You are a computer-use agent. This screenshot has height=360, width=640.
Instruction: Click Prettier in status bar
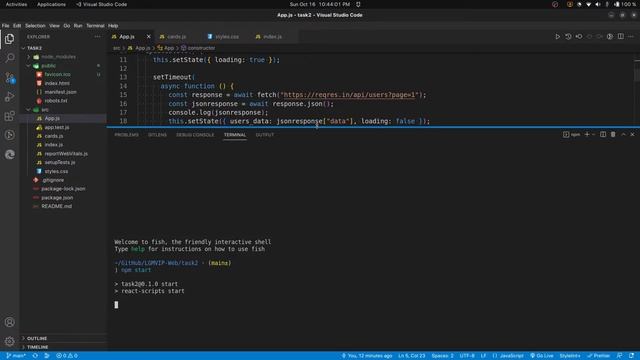599,356
